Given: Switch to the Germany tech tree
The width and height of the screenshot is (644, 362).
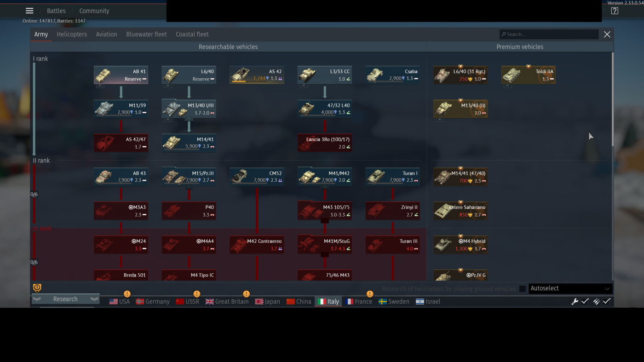Looking at the screenshot, I should click(153, 302).
